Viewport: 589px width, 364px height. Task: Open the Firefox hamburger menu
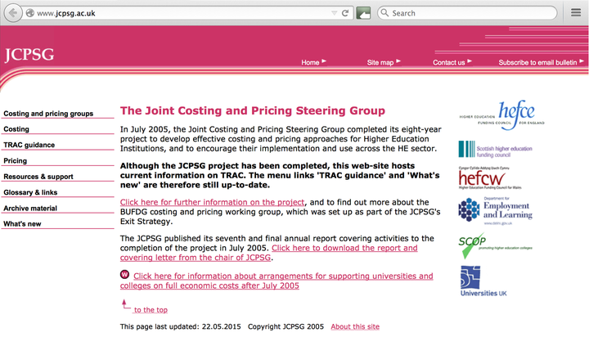pyautogui.click(x=575, y=13)
